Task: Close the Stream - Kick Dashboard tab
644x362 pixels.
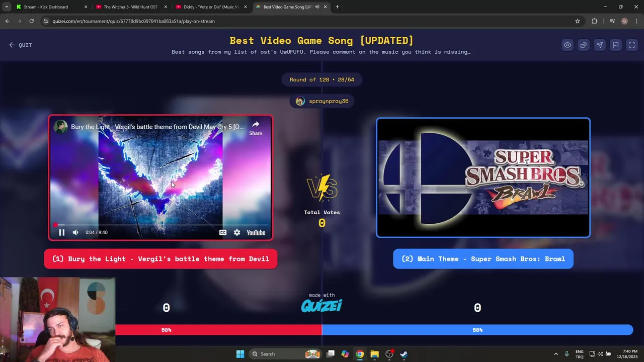Action: (86, 7)
